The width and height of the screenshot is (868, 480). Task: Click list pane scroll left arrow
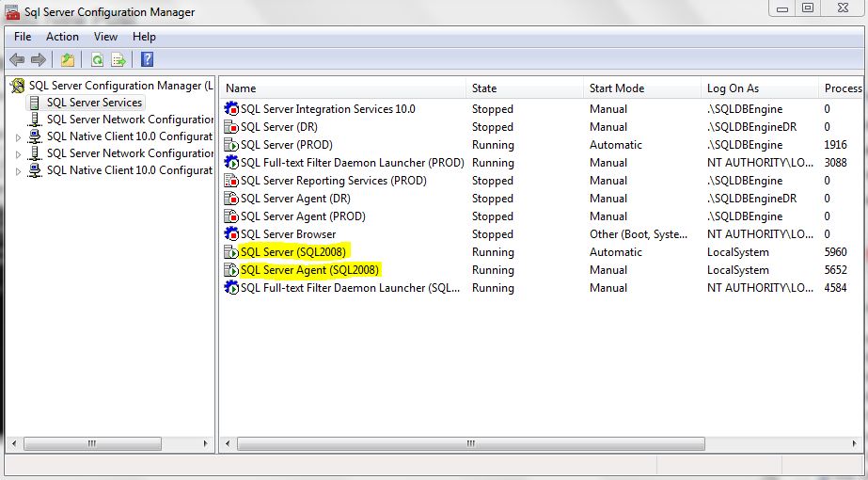coord(227,443)
